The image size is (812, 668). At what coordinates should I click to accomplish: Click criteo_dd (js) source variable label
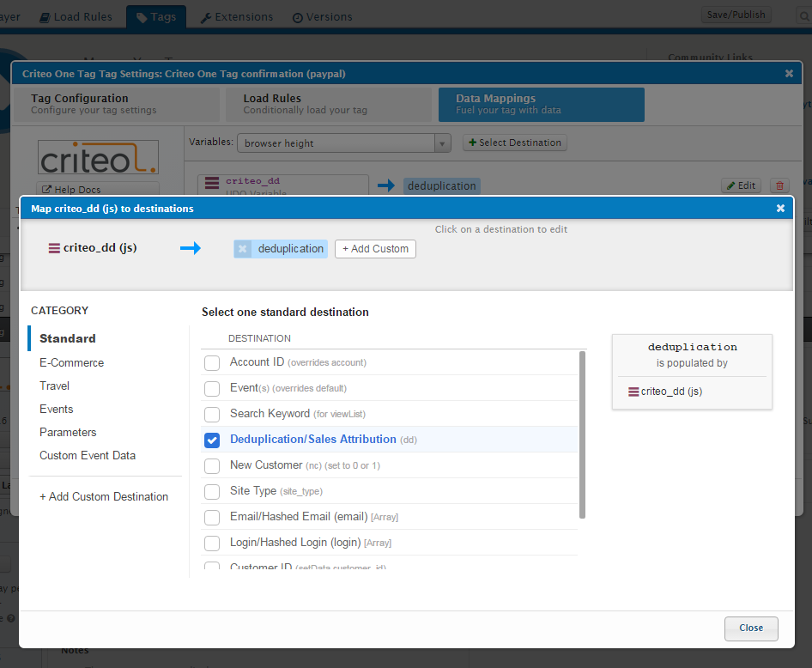[x=100, y=248]
